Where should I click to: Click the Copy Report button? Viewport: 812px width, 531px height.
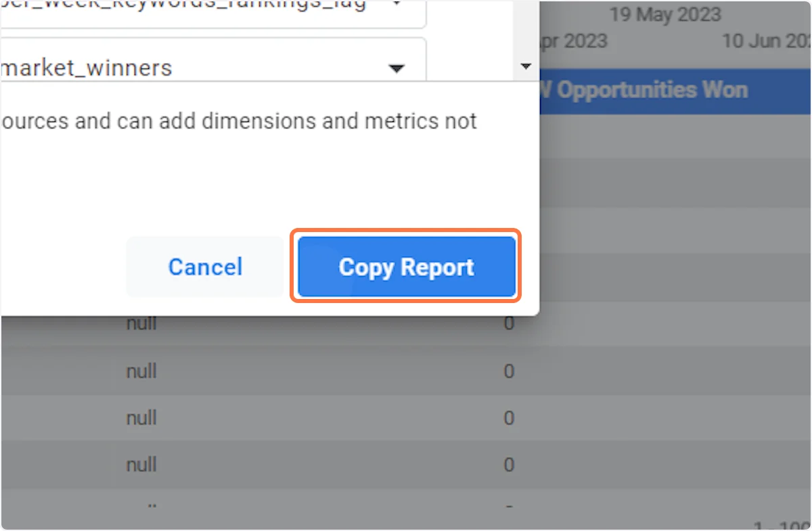point(405,267)
